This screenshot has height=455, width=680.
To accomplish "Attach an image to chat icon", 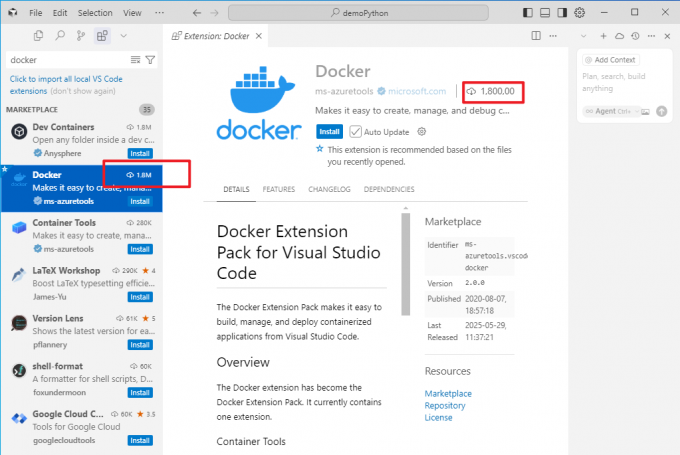I will pos(645,111).
